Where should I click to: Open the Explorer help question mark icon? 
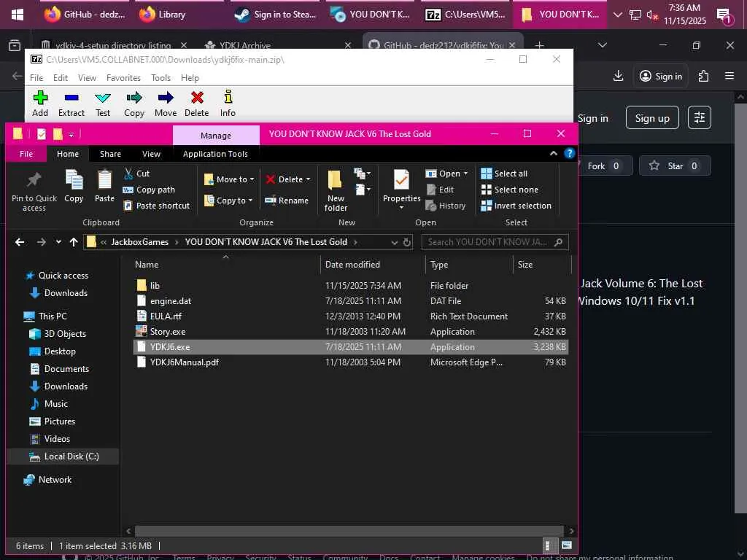(x=569, y=153)
